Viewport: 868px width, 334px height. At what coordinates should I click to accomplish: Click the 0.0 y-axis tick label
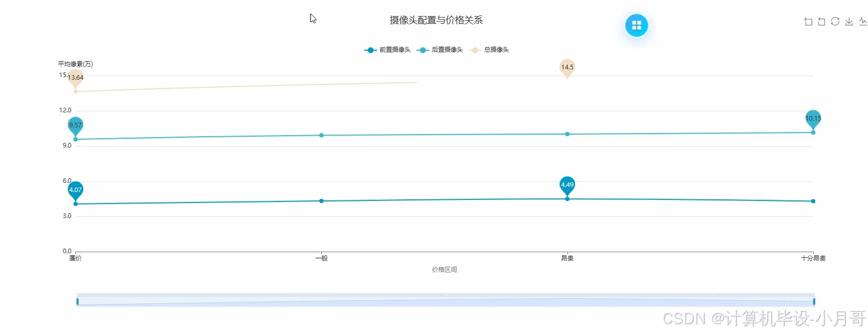(67, 251)
